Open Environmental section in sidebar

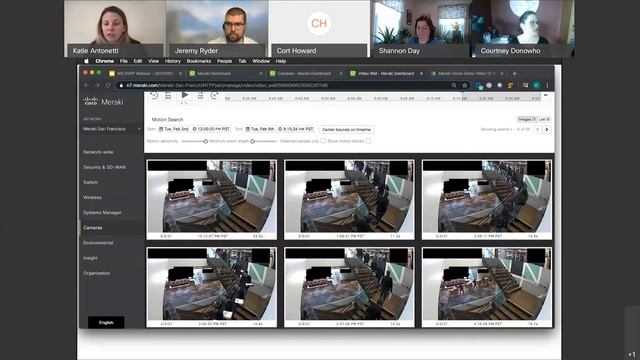(x=98, y=242)
